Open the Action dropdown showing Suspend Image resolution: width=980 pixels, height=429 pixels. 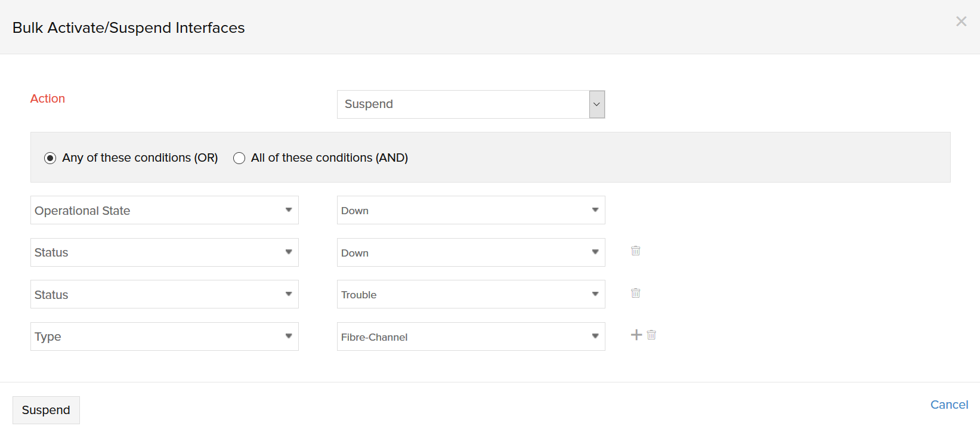point(463,104)
